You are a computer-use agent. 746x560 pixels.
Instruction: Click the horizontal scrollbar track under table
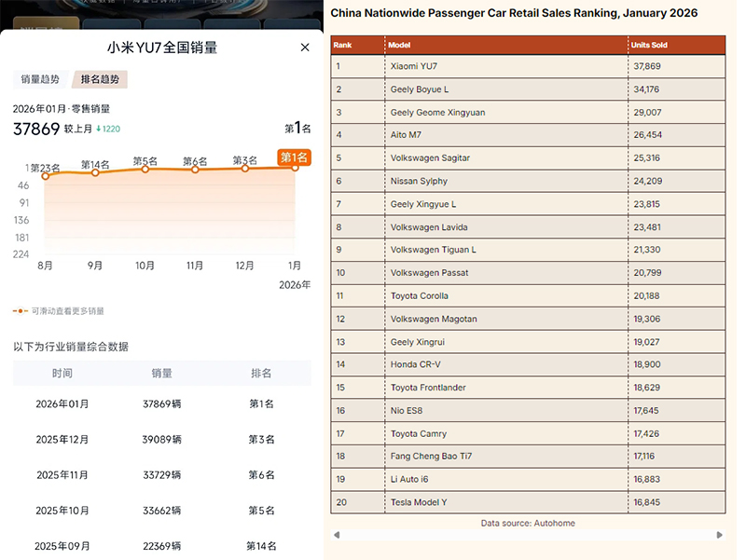click(527, 536)
